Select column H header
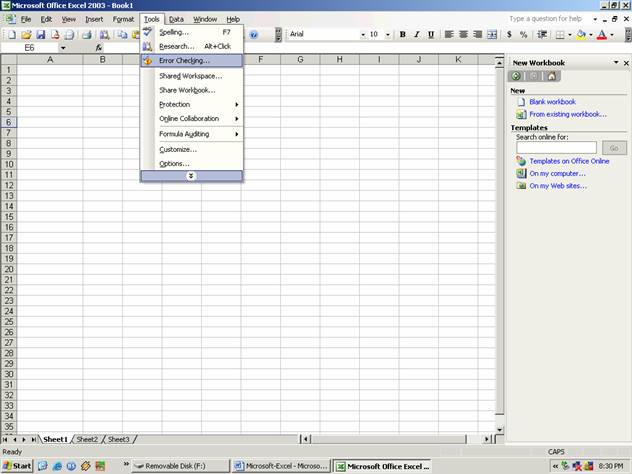 [339, 60]
